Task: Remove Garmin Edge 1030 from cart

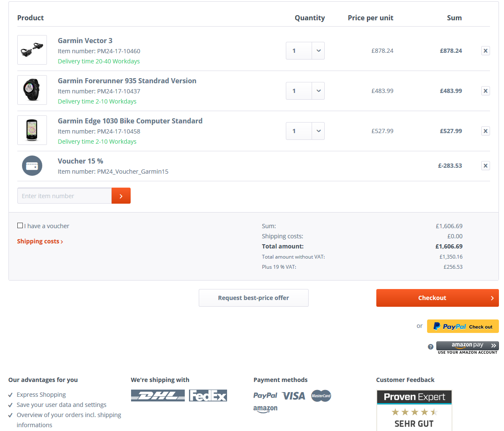Action: [485, 131]
